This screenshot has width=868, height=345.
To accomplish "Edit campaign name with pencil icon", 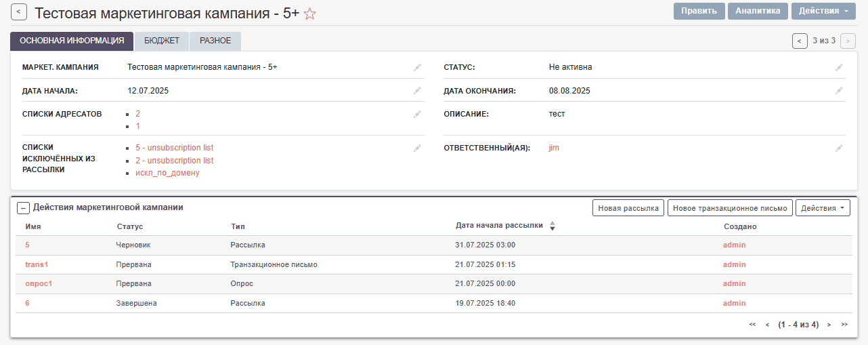I will 417,67.
